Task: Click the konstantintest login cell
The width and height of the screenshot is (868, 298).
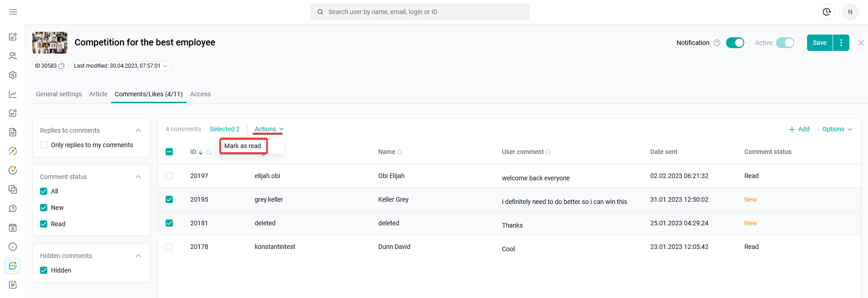Action: pyautogui.click(x=275, y=247)
